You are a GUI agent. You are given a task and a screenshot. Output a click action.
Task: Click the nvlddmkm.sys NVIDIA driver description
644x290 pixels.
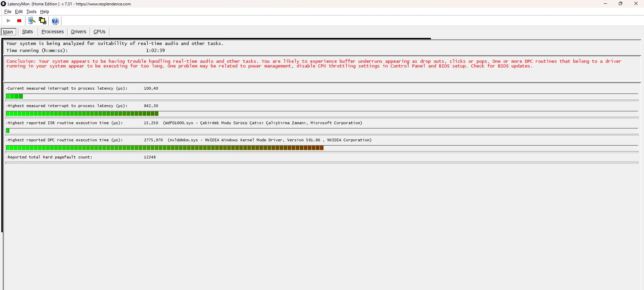tap(270, 140)
